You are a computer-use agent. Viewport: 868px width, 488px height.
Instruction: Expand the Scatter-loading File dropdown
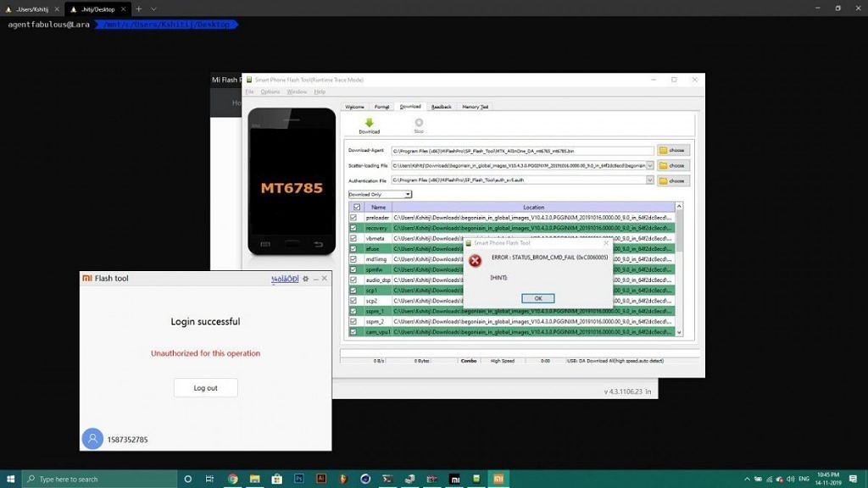[x=650, y=165]
